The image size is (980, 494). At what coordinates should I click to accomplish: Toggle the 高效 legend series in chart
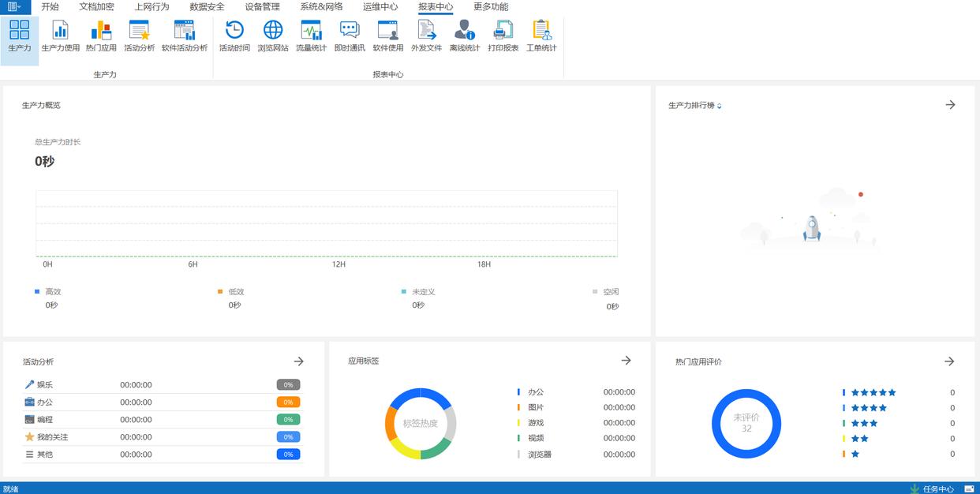pos(48,292)
